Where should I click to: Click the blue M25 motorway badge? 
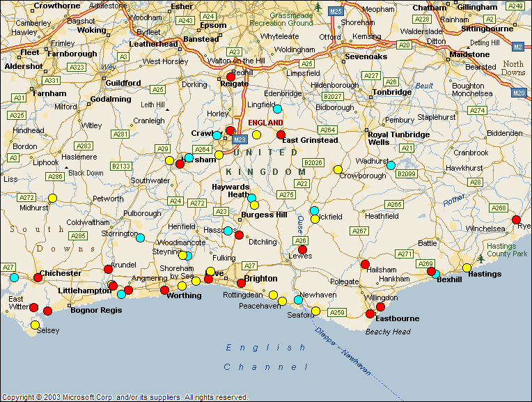click(336, 12)
